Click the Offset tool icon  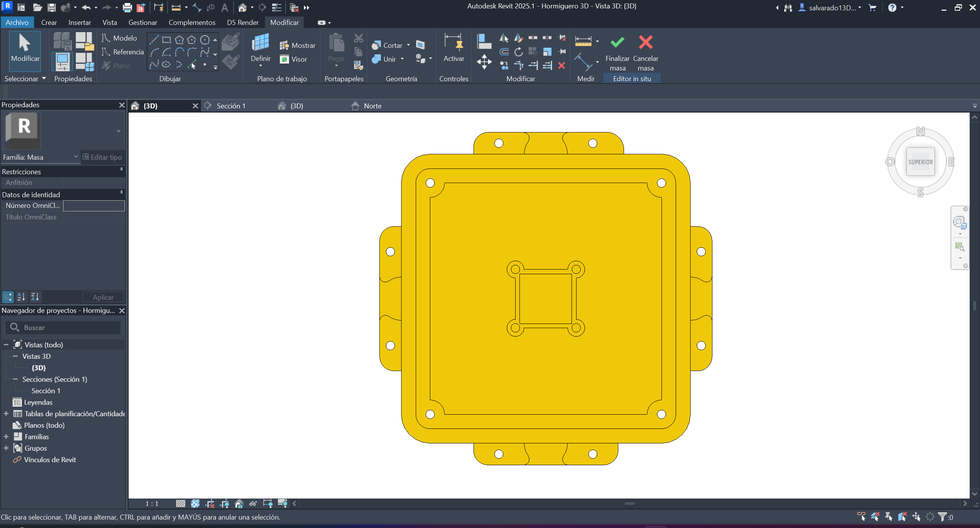[x=504, y=52]
